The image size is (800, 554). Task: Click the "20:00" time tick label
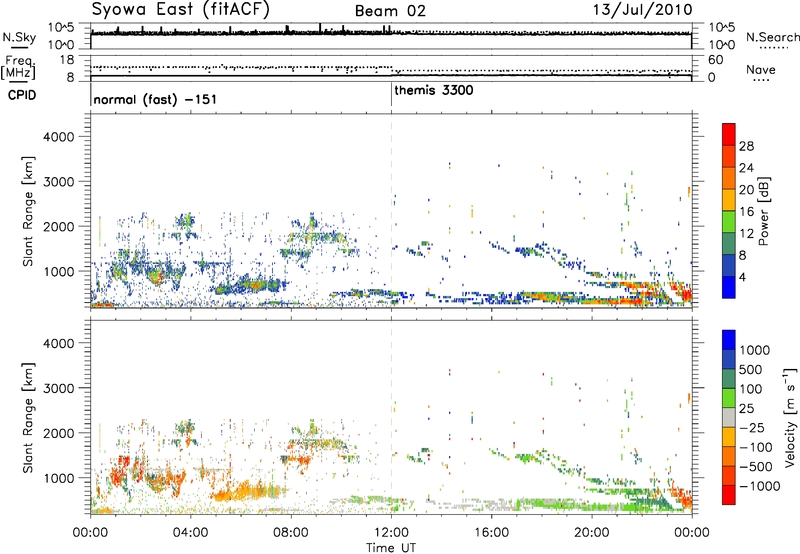tap(592, 533)
